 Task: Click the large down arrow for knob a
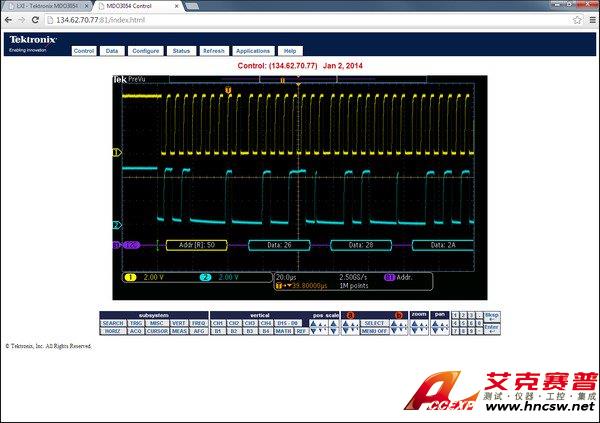[346, 331]
